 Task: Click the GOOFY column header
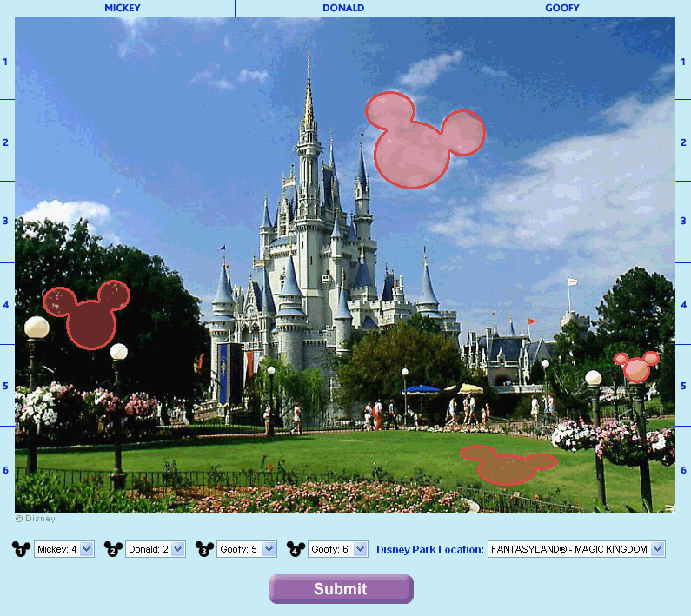click(562, 8)
